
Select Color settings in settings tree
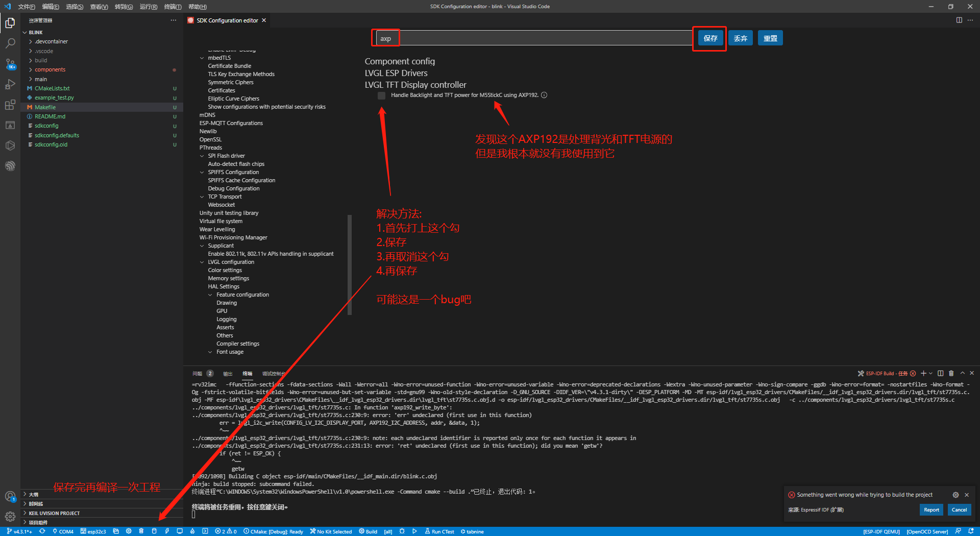click(225, 270)
